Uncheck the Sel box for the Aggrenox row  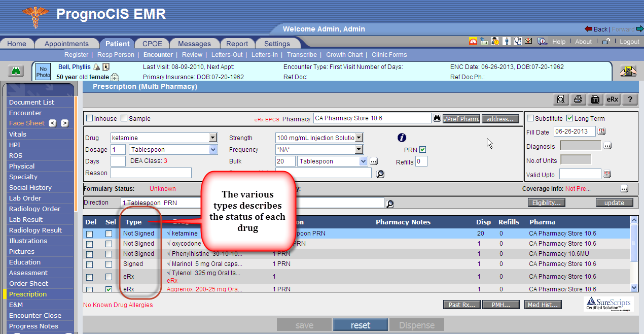coord(109,289)
